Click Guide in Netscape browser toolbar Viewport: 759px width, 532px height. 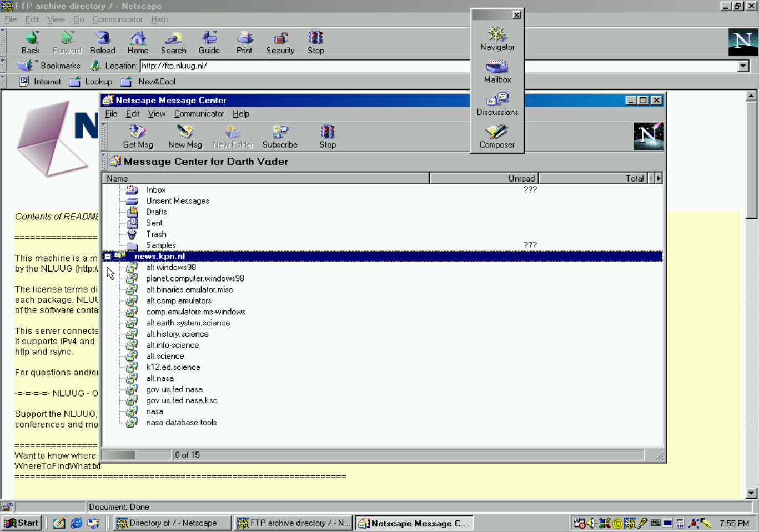pyautogui.click(x=209, y=42)
